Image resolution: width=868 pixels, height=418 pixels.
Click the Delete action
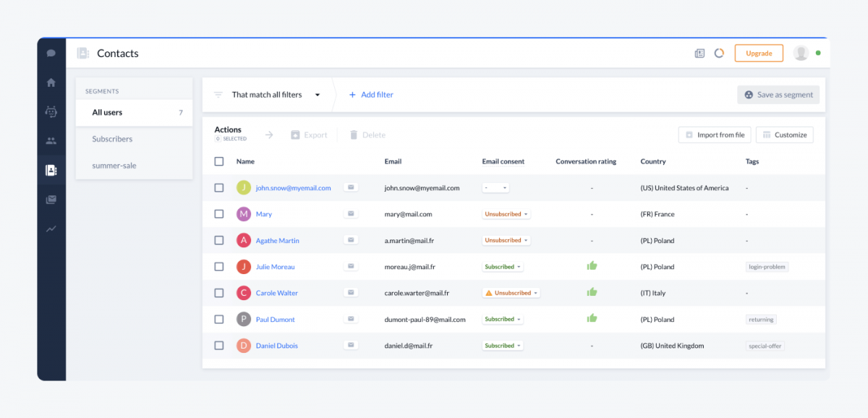click(367, 135)
